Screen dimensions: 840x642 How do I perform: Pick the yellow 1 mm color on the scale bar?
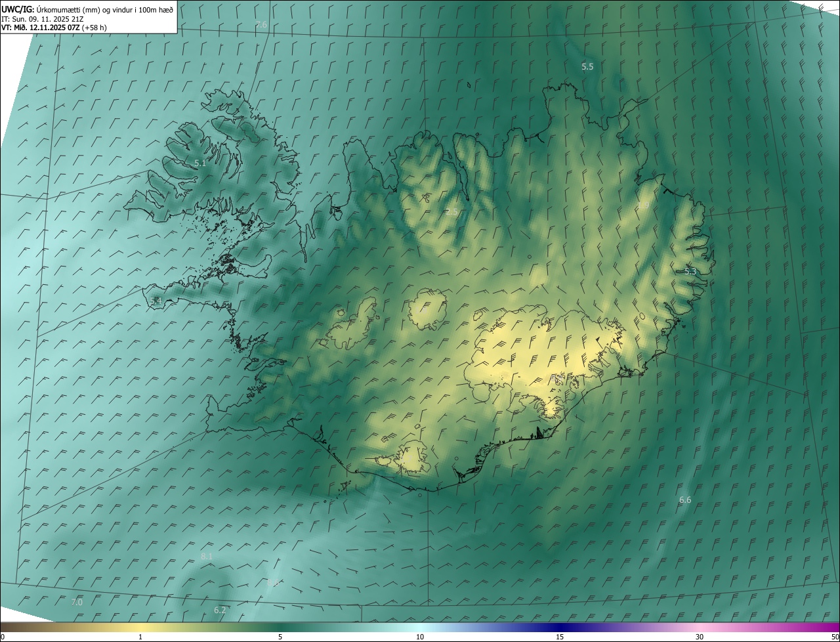click(x=140, y=628)
